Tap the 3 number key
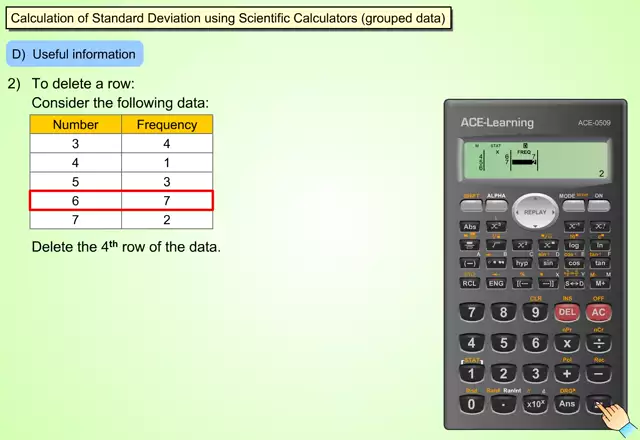This screenshot has width=640, height=440. [x=535, y=373]
